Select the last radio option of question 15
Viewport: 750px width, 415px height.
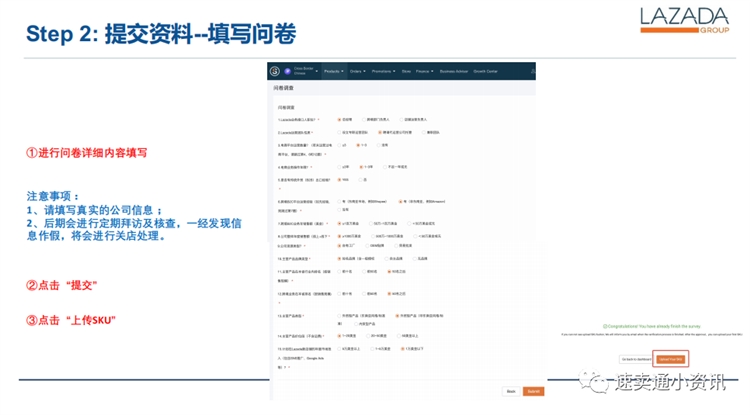pos(403,349)
